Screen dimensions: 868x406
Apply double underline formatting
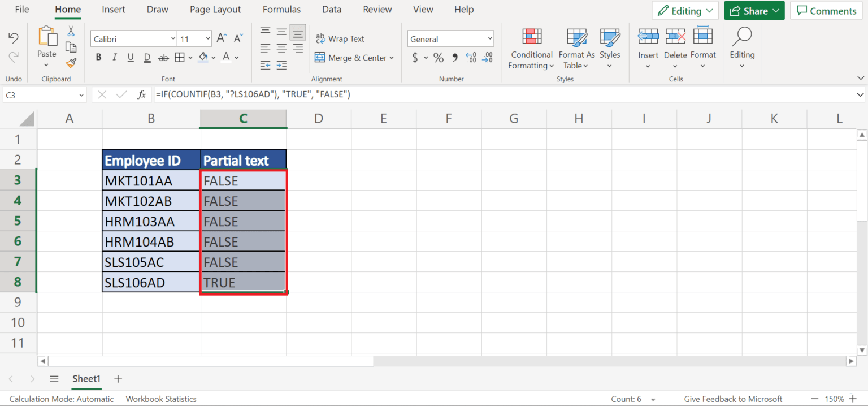tap(147, 58)
